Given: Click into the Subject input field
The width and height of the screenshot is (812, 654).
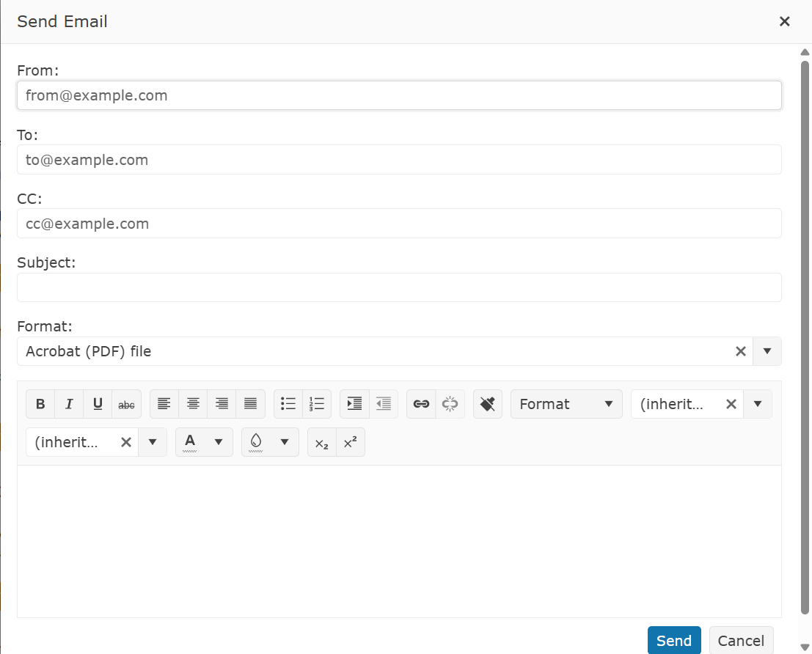Looking at the screenshot, I should coord(399,287).
